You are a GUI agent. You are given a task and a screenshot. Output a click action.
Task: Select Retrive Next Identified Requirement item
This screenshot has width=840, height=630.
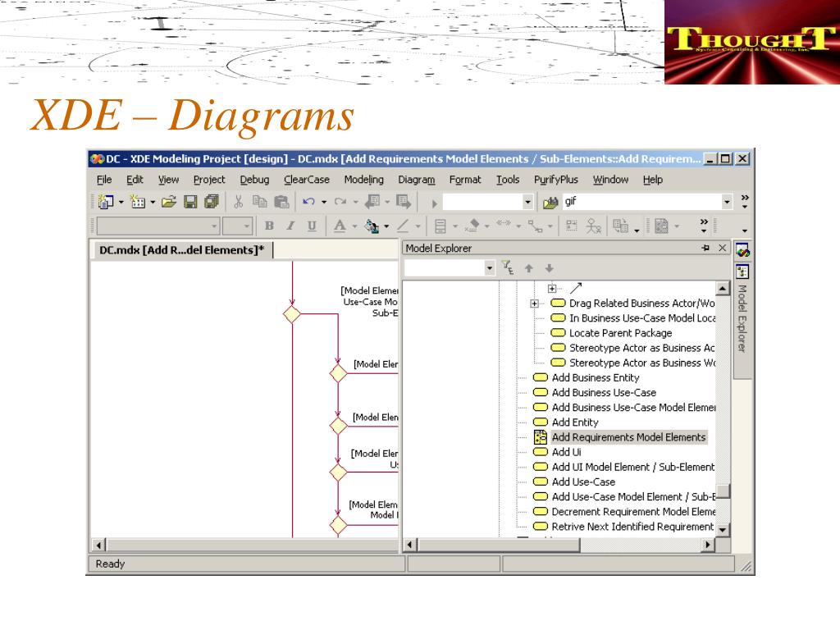coord(632,527)
